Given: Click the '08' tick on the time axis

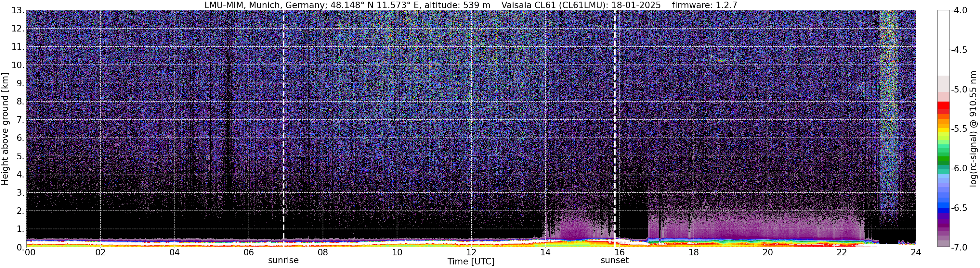Looking at the screenshot, I should 323,252.
